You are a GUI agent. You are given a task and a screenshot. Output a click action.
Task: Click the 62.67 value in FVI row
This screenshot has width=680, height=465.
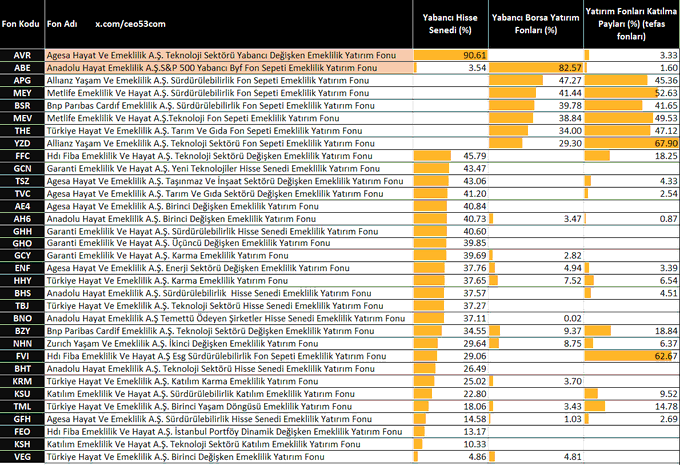[x=663, y=354]
